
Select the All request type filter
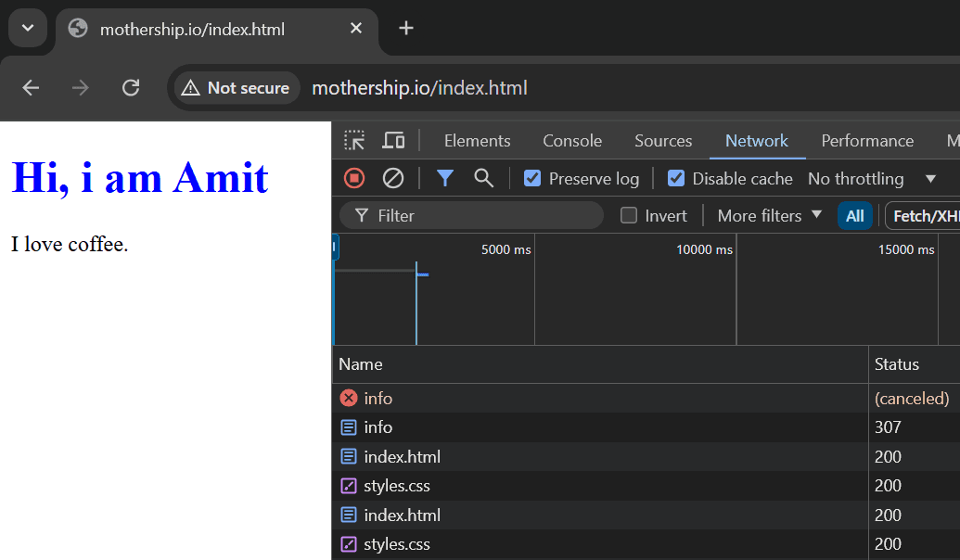pyautogui.click(x=854, y=215)
